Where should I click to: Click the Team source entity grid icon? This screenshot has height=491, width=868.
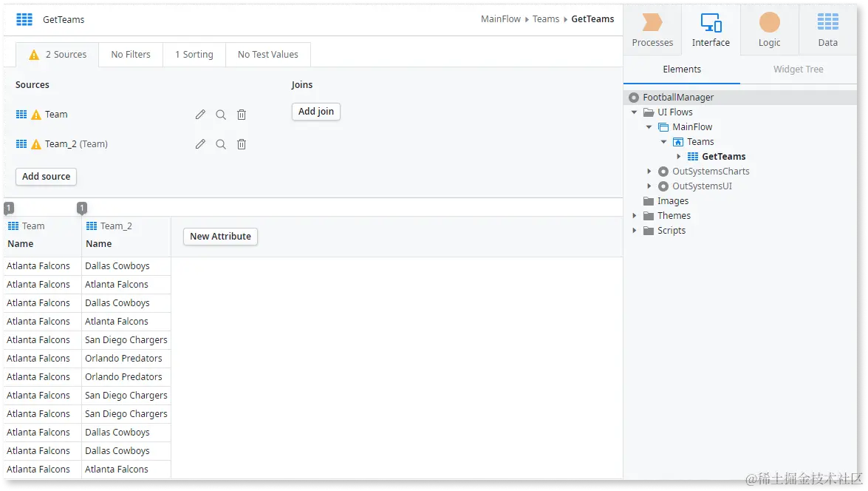pyautogui.click(x=21, y=114)
